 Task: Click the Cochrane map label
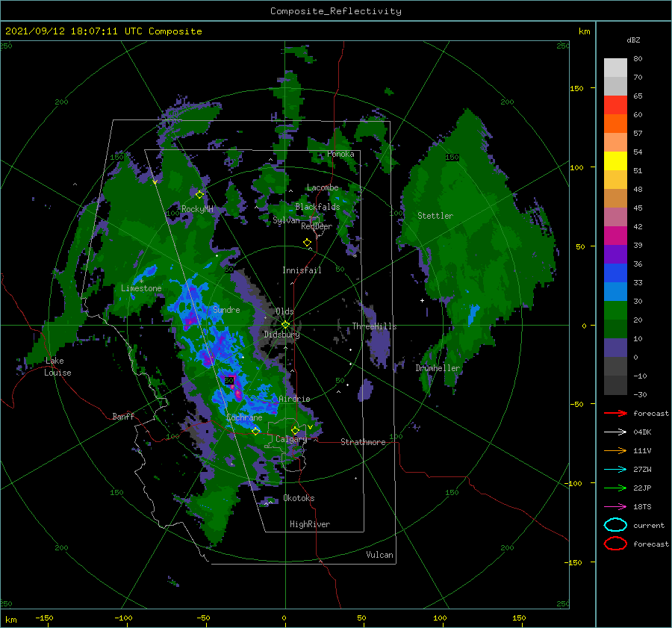[x=244, y=417]
